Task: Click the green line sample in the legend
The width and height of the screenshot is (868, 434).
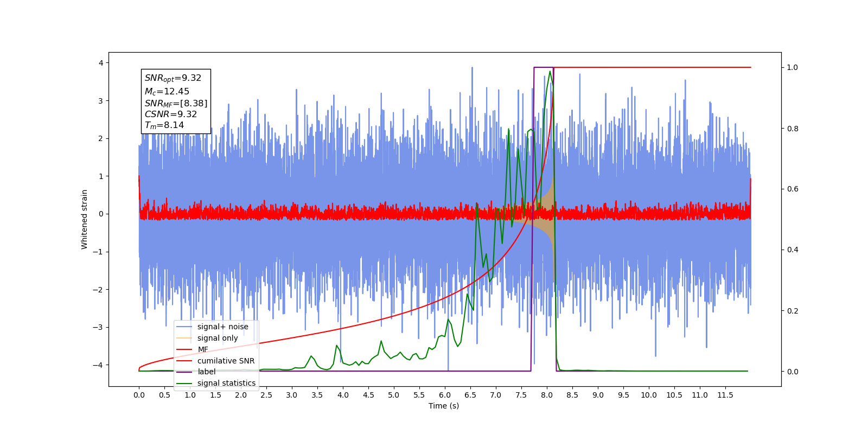Action: tap(184, 383)
